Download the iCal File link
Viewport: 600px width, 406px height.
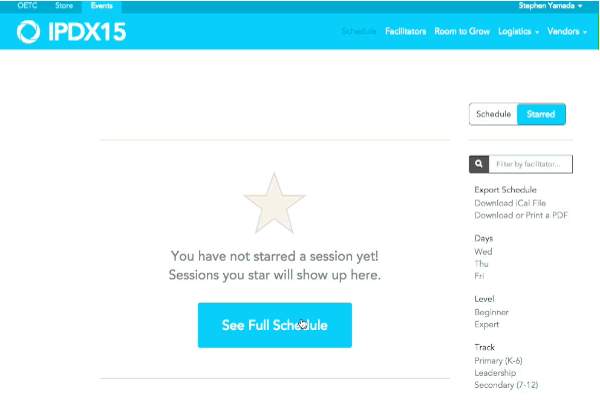(510, 203)
